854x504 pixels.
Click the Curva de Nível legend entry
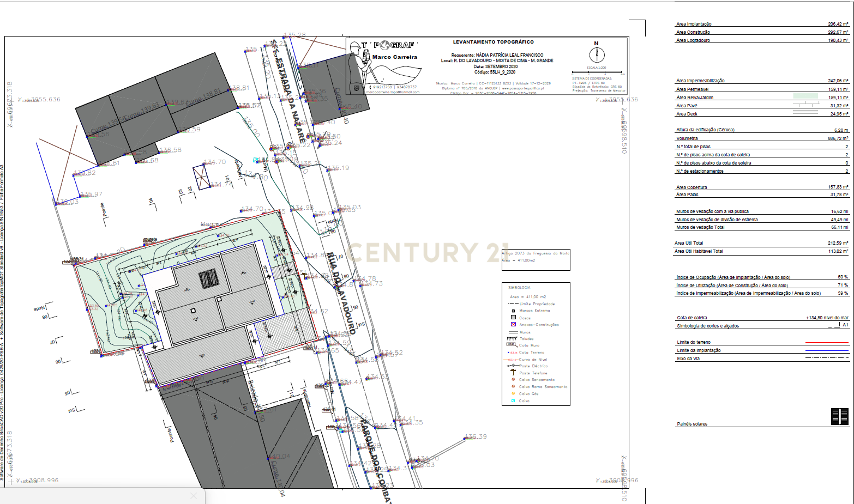pos(533,360)
